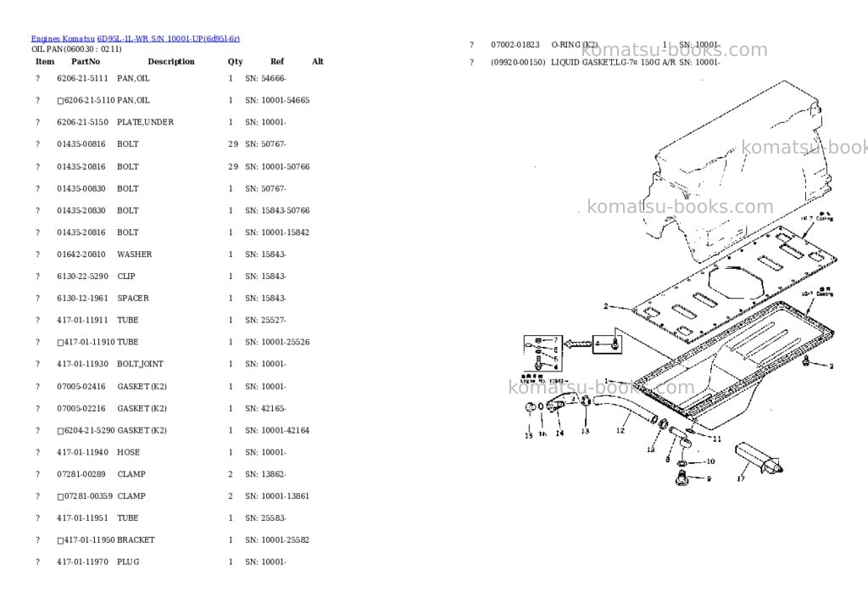868x615 pixels.
Task: Click the O-RING (K2) description
Action: tap(575, 45)
